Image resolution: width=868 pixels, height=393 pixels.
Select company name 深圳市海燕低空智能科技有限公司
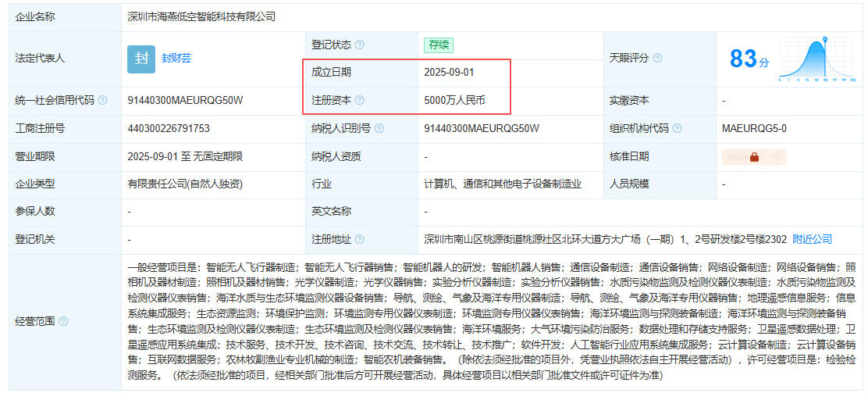pos(201,17)
